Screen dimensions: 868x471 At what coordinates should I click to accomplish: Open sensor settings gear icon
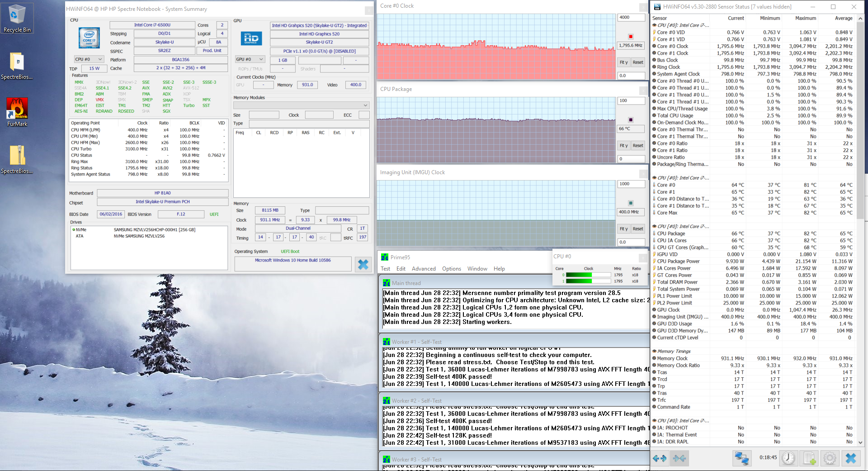coord(830,458)
